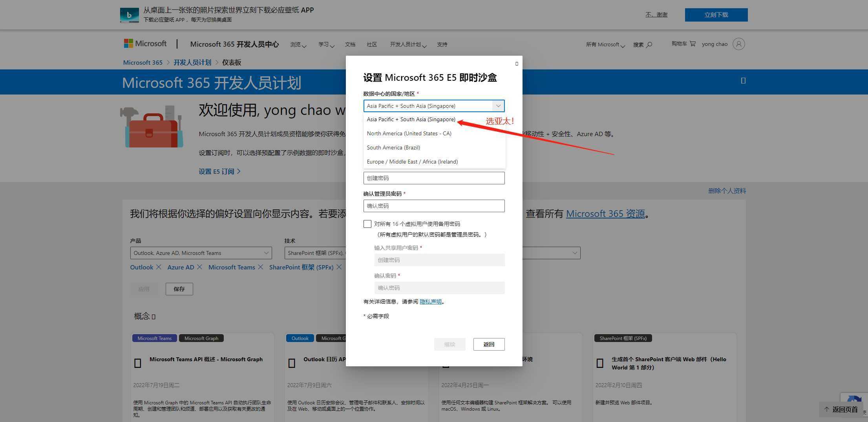Screen dimensions: 868x422
Task: Click the Microsoft Teams tag on first card
Action: click(x=154, y=338)
